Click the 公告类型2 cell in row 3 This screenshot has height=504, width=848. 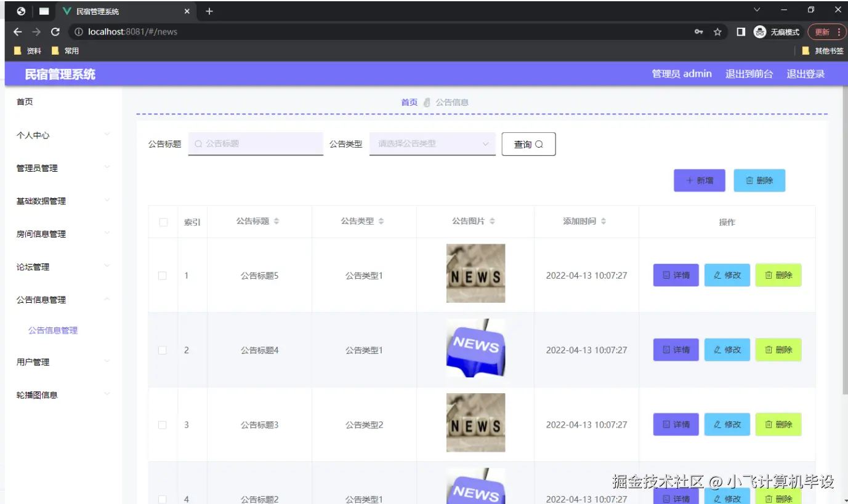[x=364, y=425]
